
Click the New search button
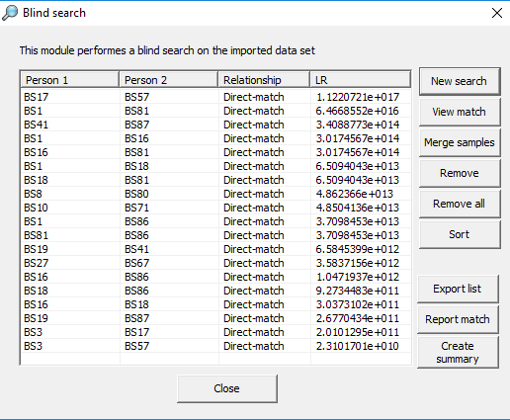click(460, 81)
